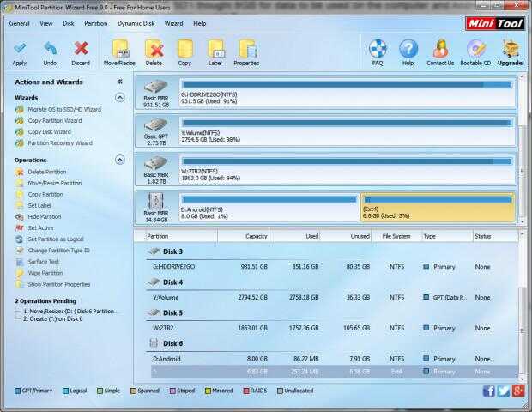Select W:2TB2 row in partition list

click(334, 328)
